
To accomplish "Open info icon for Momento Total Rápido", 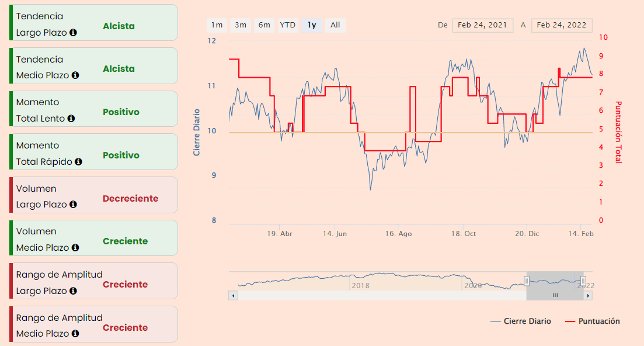I will click(78, 161).
